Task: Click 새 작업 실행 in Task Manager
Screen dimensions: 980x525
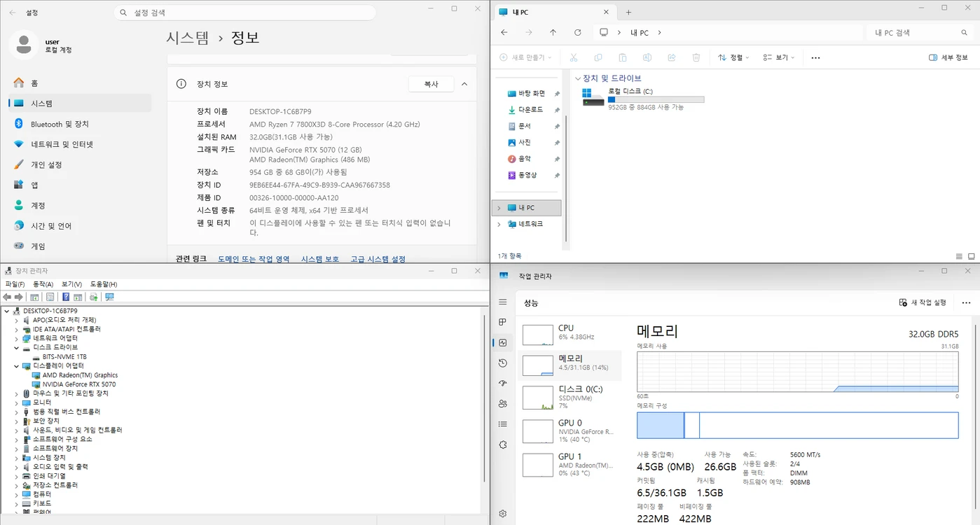Action: [x=923, y=302]
